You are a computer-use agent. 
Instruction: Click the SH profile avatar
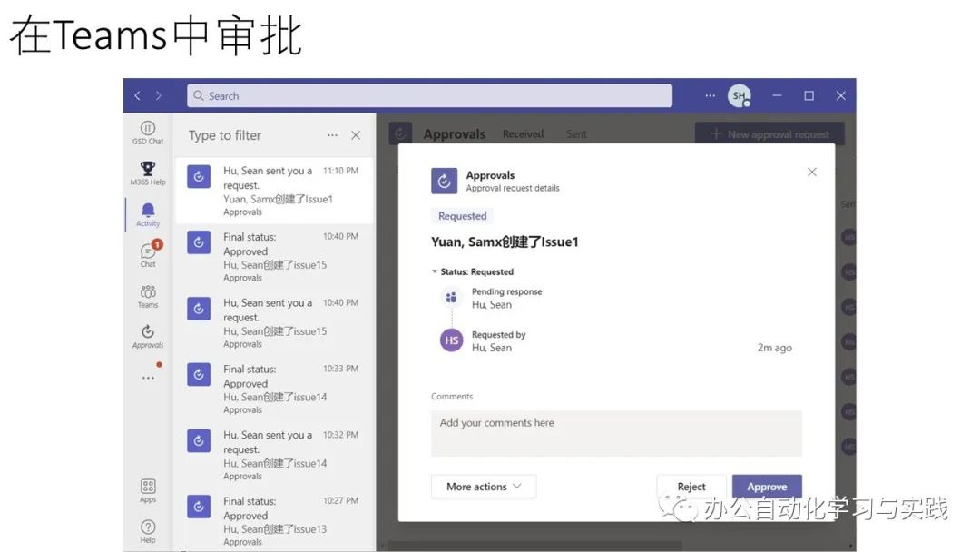point(740,95)
